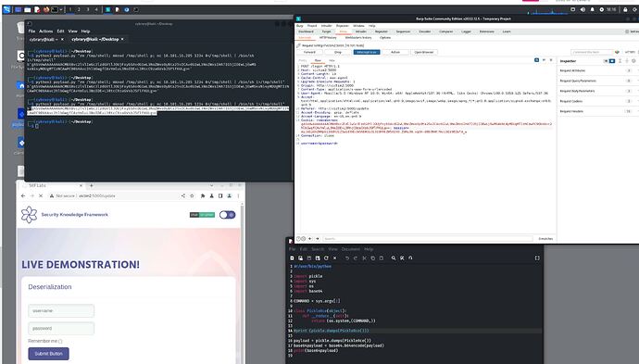639x364 pixels.
Task: Check the Remember me checkbox
Action: (x=60, y=341)
